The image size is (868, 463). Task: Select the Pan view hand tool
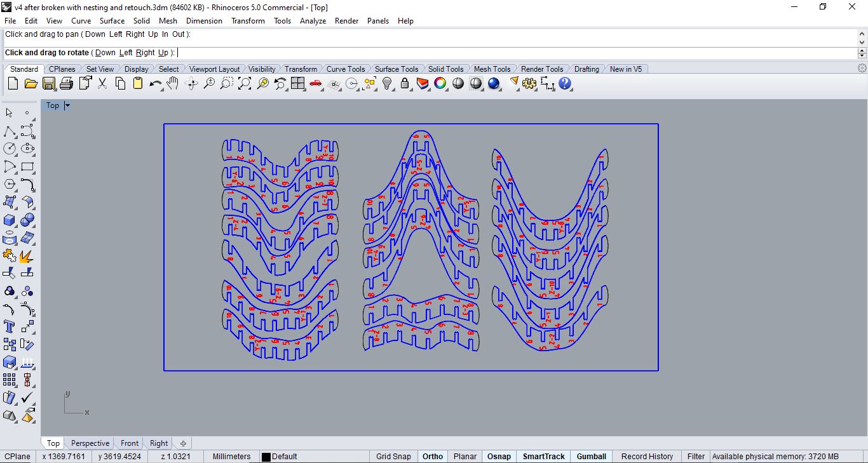pos(173,84)
